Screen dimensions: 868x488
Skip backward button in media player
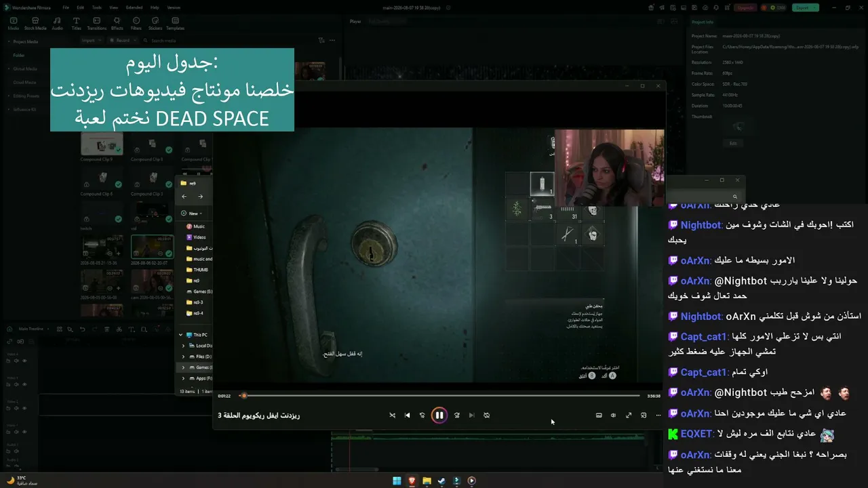coord(422,415)
